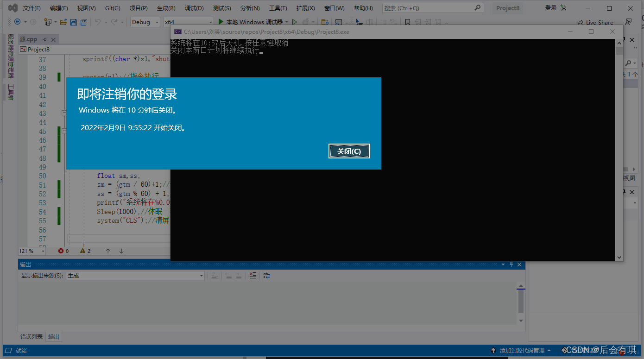The height and width of the screenshot is (359, 644).
Task: Open the 编辑(E) menu
Action: pos(59,8)
